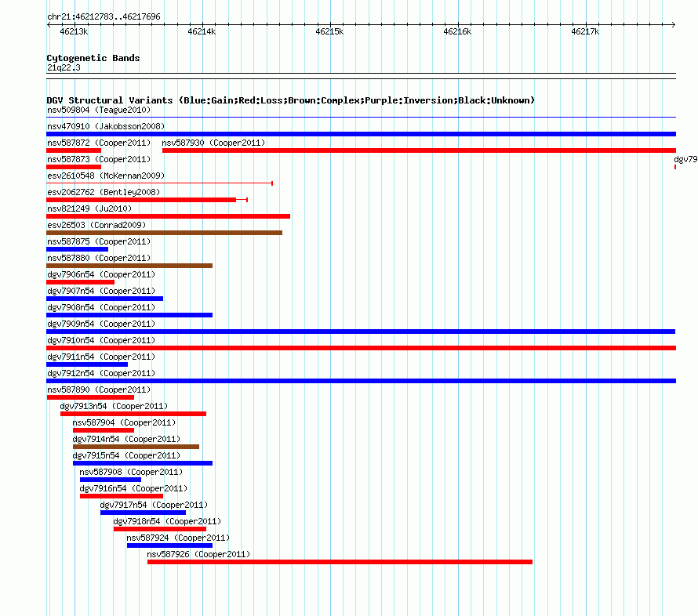Image resolution: width=698 pixels, height=616 pixels.
Task: Click the nsv509804 (Teague2010) variant label
Action: (99, 110)
